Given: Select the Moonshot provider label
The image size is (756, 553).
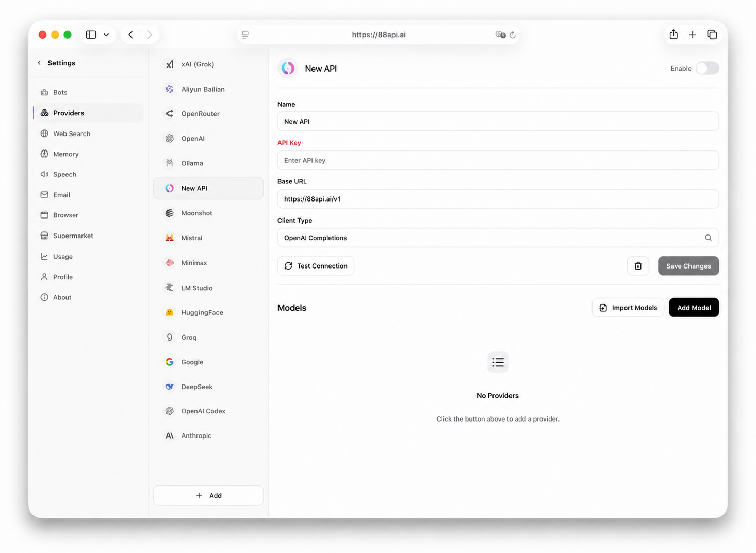Looking at the screenshot, I should tap(196, 213).
